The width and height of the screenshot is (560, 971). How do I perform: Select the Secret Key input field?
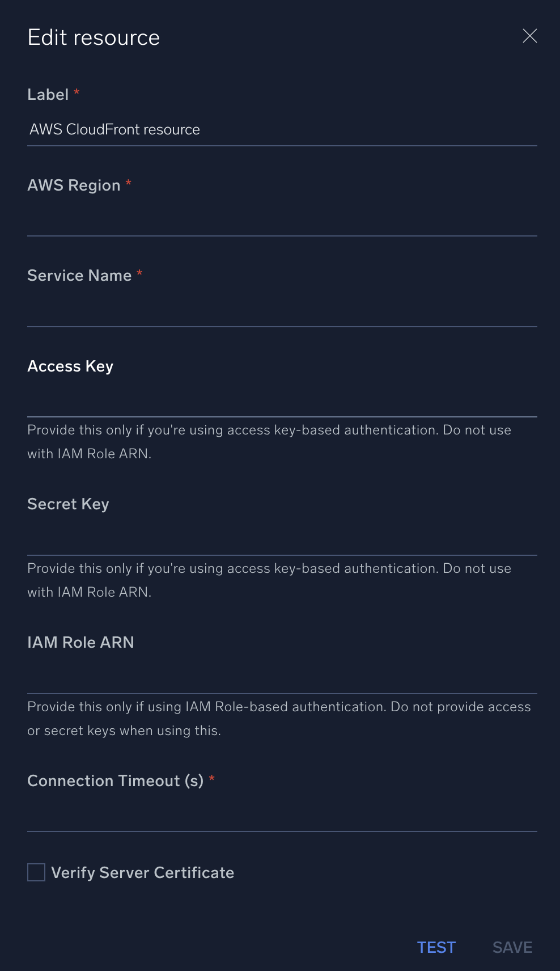click(227, 539)
